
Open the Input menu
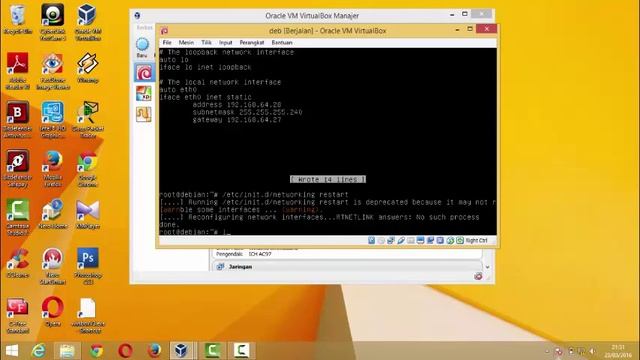point(225,42)
